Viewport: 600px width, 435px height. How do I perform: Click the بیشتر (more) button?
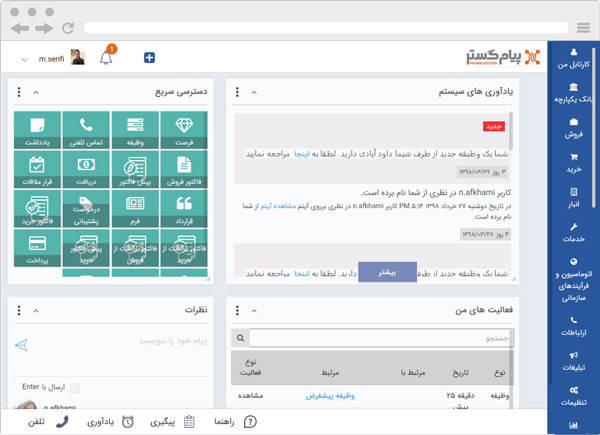[387, 272]
